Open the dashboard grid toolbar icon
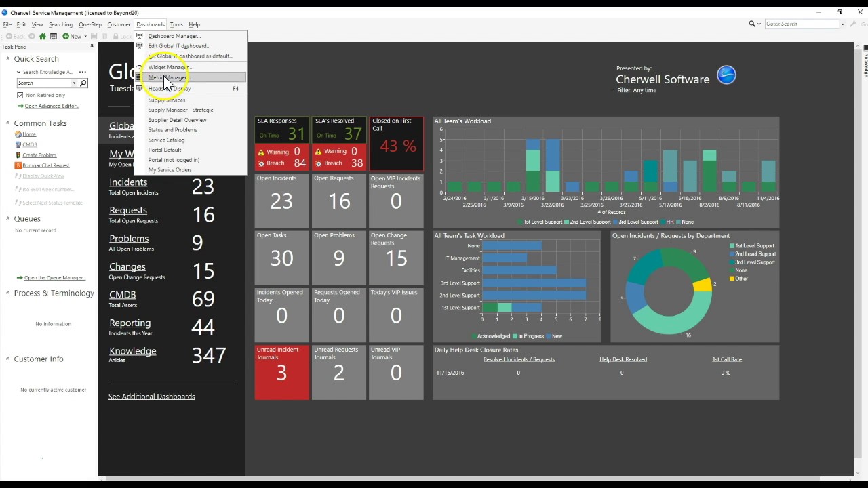Viewport: 868px width, 488px height. 54,37
